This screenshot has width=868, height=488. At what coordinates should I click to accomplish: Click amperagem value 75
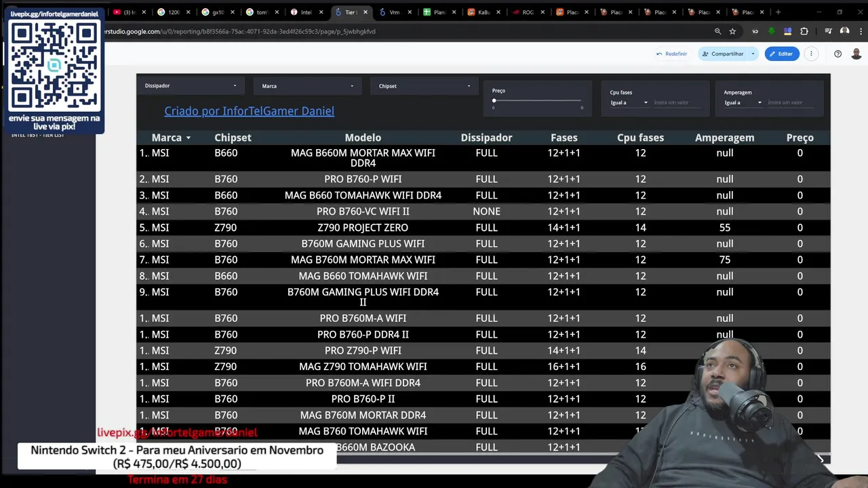[724, 260]
